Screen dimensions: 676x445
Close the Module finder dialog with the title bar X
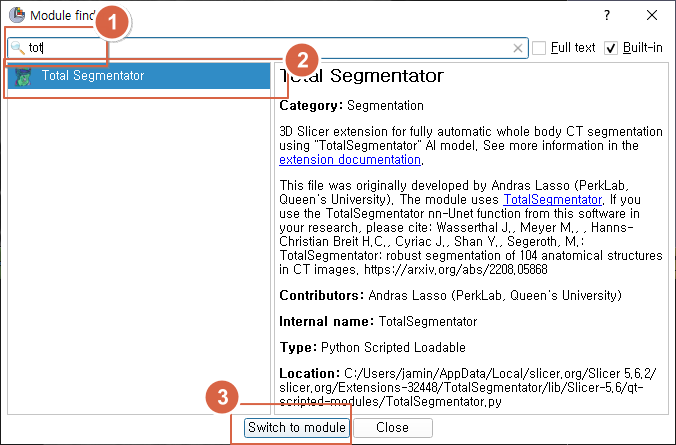652,16
